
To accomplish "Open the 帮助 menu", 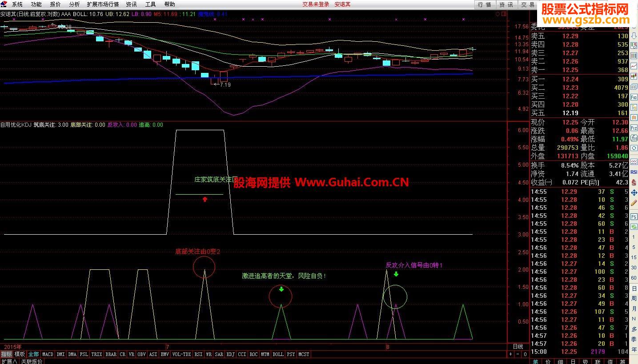I will pyautogui.click(x=169, y=4).
